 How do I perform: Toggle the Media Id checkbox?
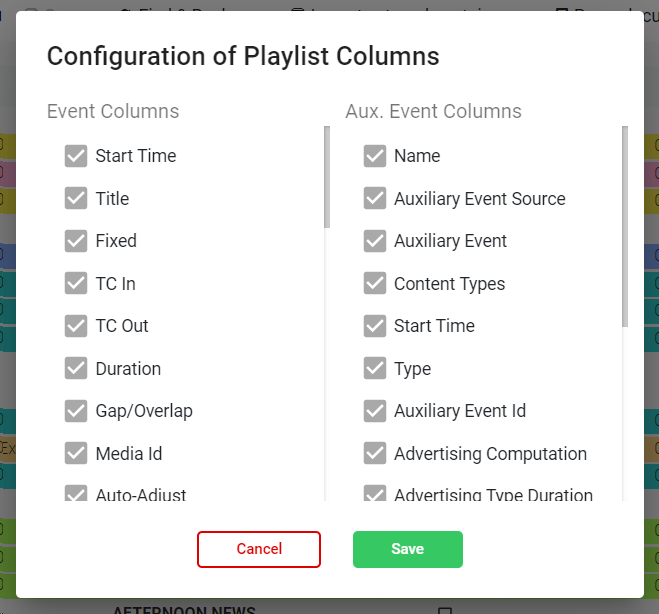click(76, 454)
